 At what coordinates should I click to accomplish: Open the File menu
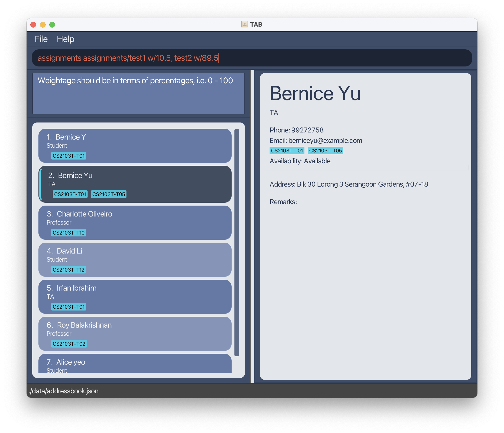tap(41, 39)
